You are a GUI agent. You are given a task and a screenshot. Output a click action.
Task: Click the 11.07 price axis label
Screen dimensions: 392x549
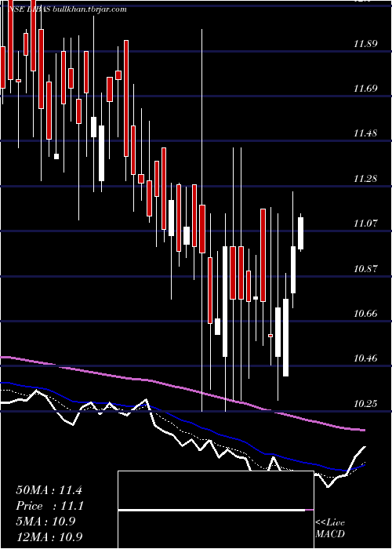pos(366,223)
